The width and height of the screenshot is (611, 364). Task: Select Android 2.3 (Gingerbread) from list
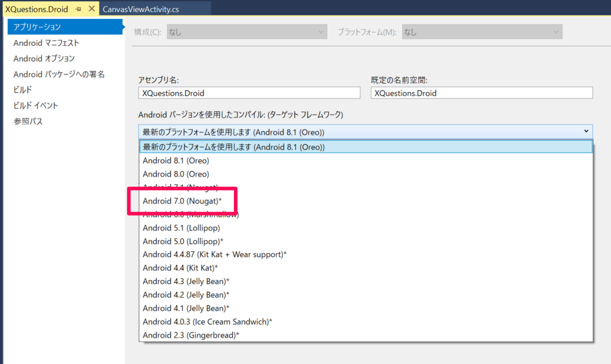tap(366, 335)
